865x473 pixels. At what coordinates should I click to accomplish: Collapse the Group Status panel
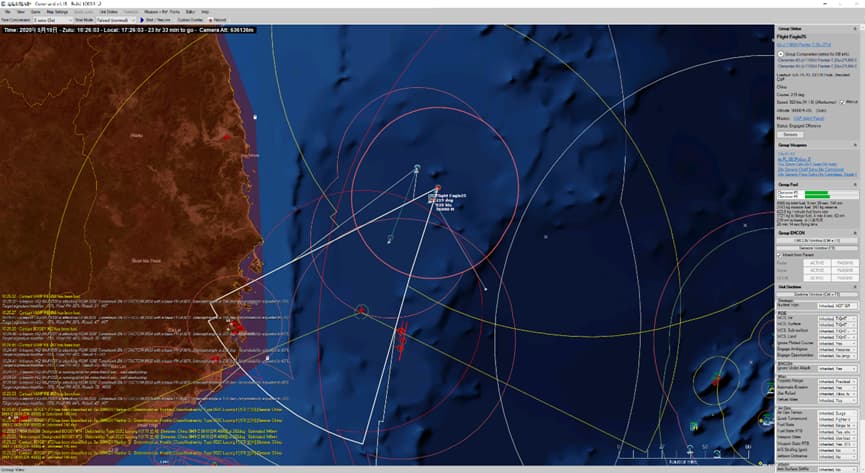[x=855, y=29]
